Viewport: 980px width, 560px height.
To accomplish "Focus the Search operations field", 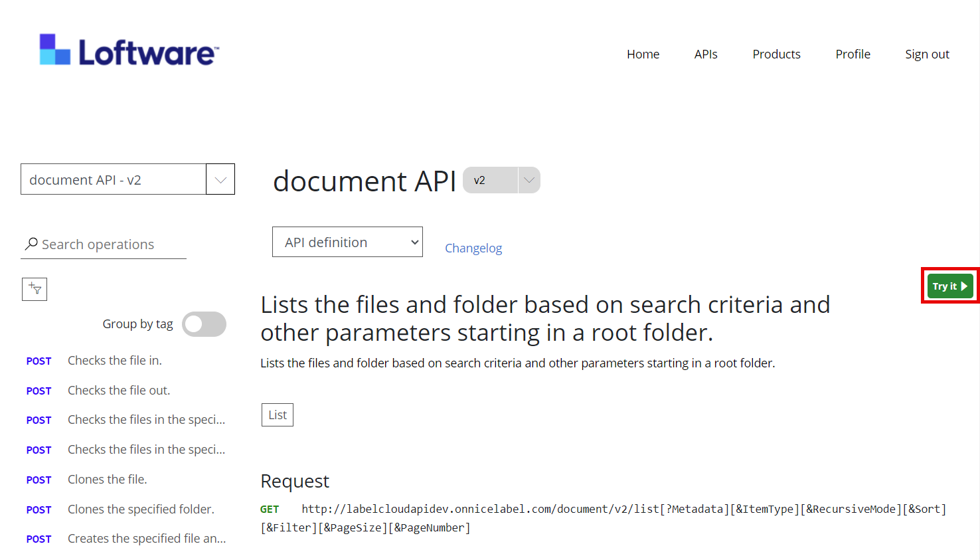I will coord(110,244).
